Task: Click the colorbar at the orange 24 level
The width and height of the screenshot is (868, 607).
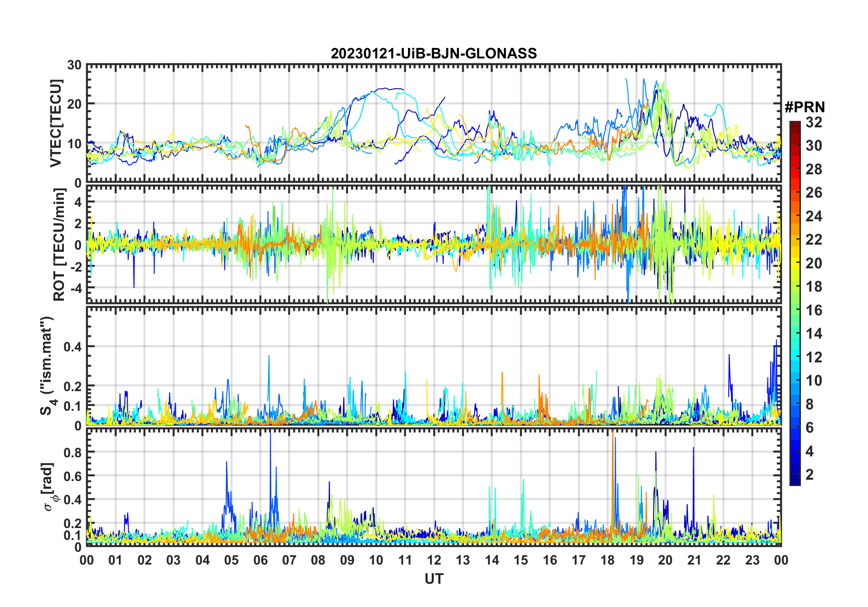Action: click(795, 216)
